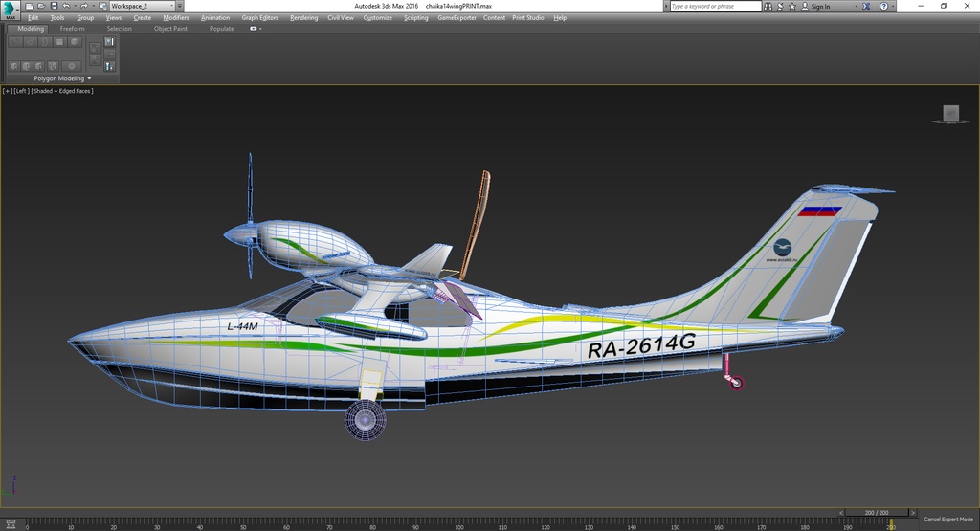Open the Civil View menu
The image size is (980, 531).
click(x=341, y=18)
